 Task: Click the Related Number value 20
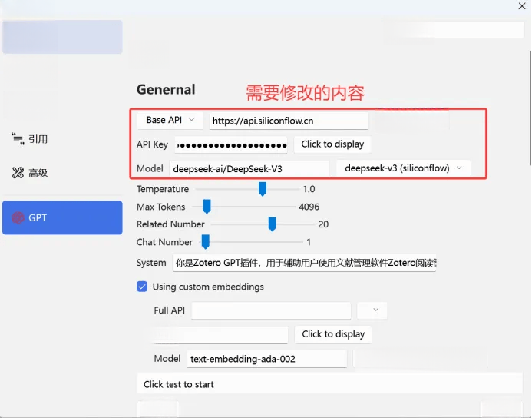pyautogui.click(x=323, y=224)
